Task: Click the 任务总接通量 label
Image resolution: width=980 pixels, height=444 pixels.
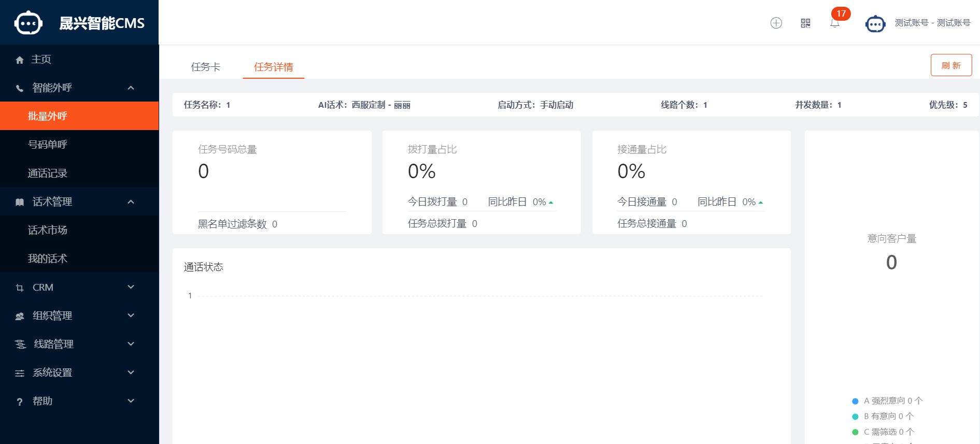Action: [647, 223]
